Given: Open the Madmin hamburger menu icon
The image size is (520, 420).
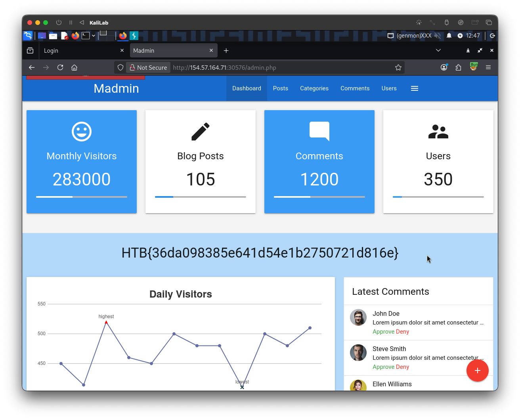Looking at the screenshot, I should point(415,88).
